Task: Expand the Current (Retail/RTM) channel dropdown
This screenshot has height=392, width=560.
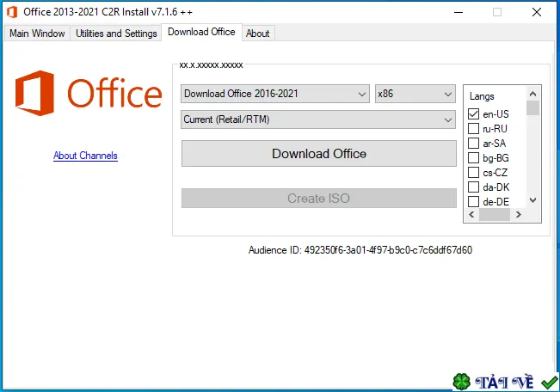Action: tap(318, 119)
